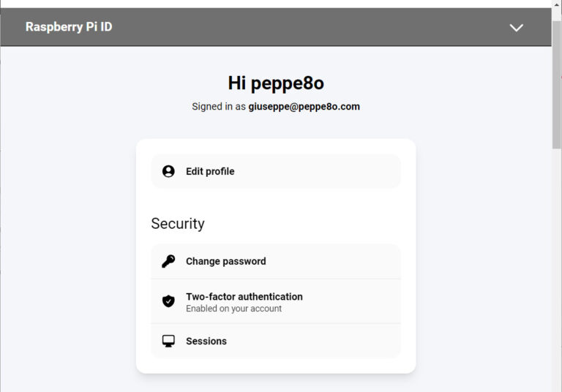Click the giuseppe@peppe8o.com email address
The height and width of the screenshot is (392, 562).
click(304, 107)
